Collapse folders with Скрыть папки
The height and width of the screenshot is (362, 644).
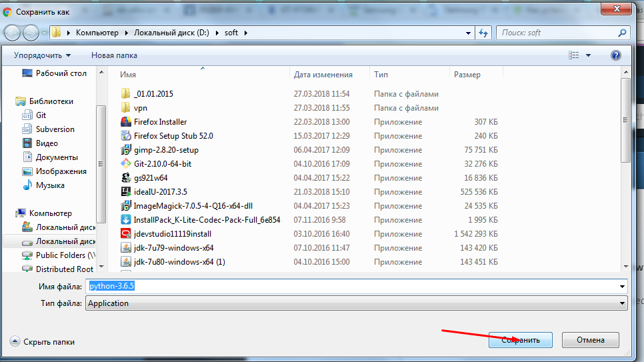[x=42, y=341]
